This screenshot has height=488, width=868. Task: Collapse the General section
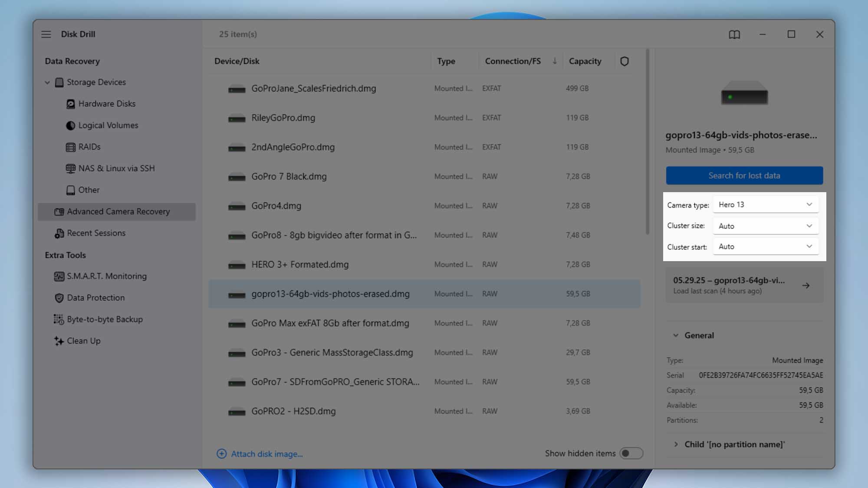pyautogui.click(x=675, y=335)
